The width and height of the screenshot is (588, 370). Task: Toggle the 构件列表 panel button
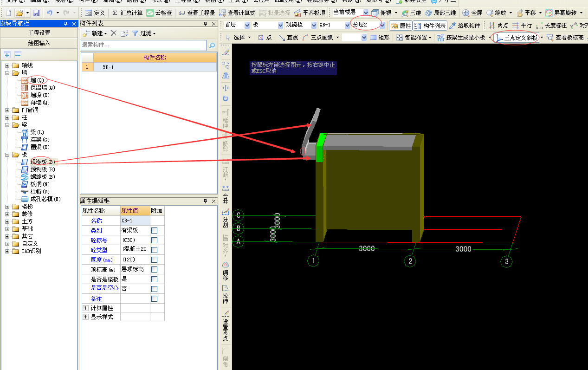click(x=430, y=26)
